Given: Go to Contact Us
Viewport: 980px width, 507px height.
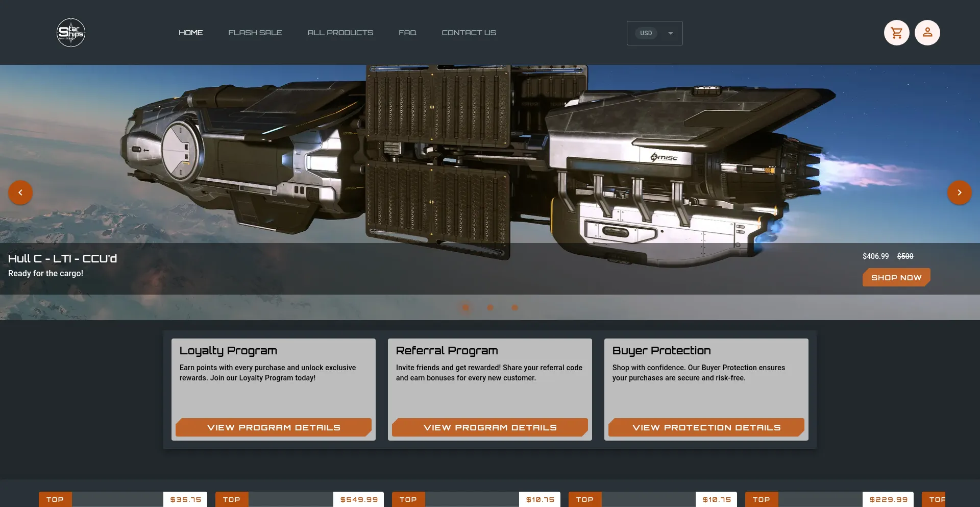Looking at the screenshot, I should point(469,33).
